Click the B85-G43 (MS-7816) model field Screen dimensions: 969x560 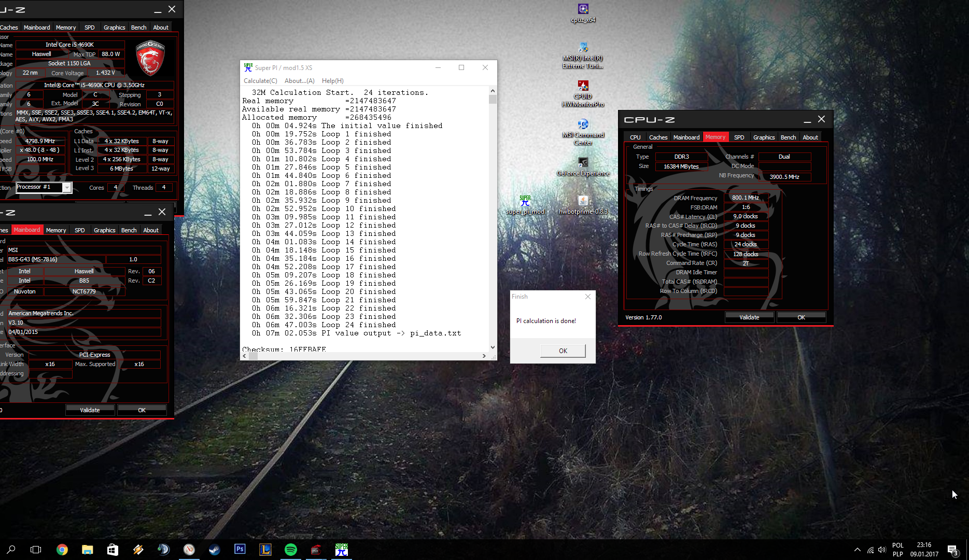(56, 259)
